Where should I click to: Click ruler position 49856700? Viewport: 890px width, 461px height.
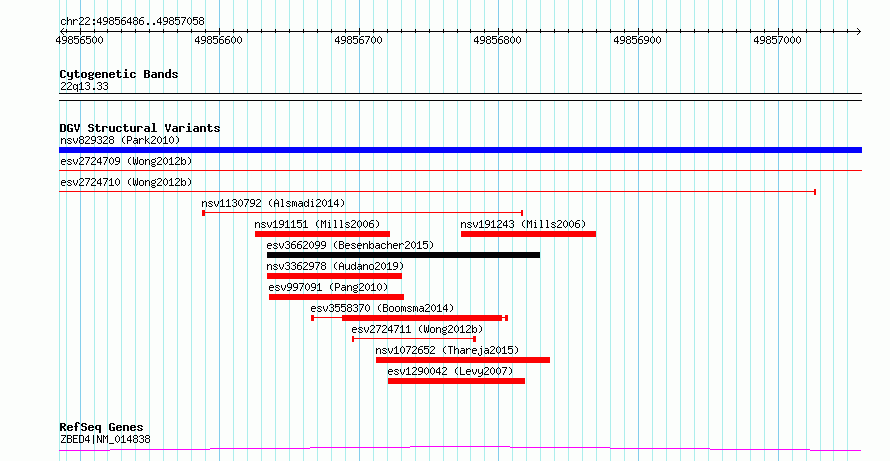point(359,40)
